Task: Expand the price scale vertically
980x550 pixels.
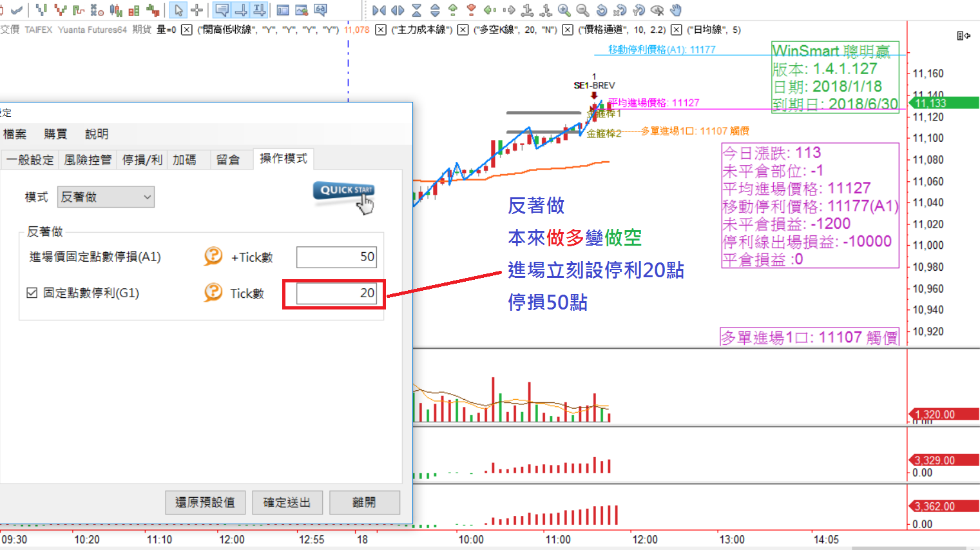Action: click(435, 10)
